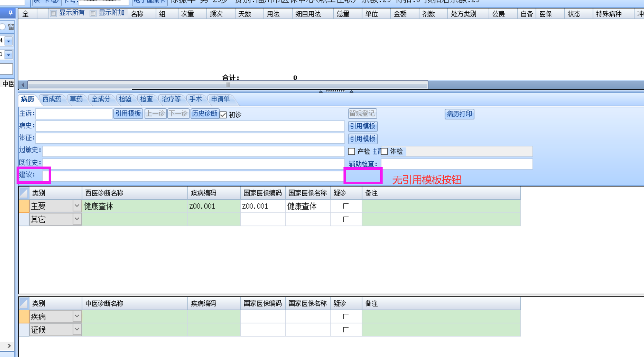Open the 证候 category dropdown
This screenshot has width=644, height=357.
(x=77, y=330)
